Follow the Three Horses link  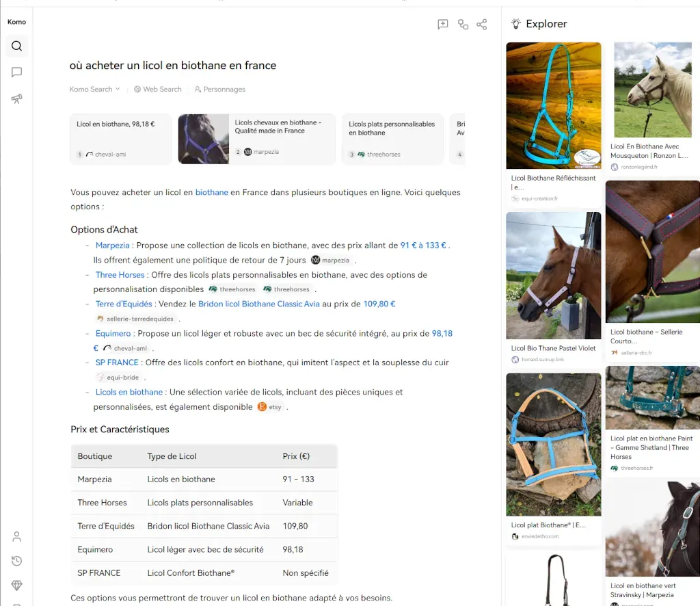(120, 275)
